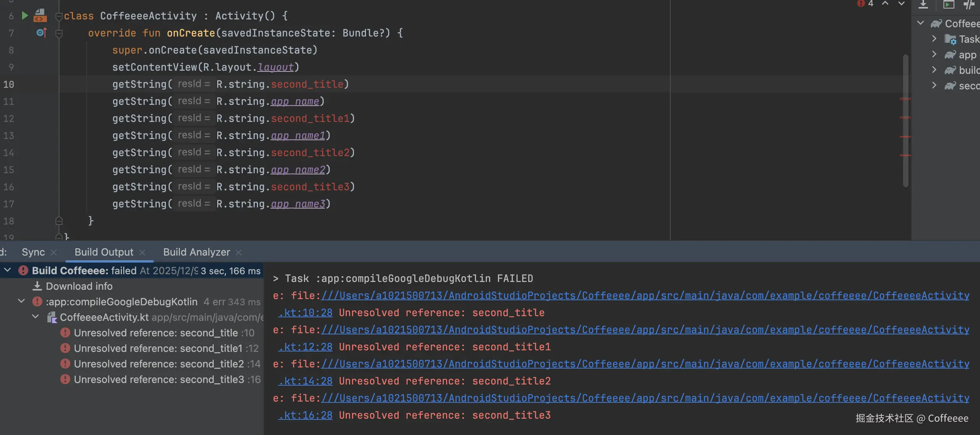This screenshot has width=980, height=435.
Task: Click the related XML layout gutter icon
Action: pyautogui.click(x=40, y=16)
